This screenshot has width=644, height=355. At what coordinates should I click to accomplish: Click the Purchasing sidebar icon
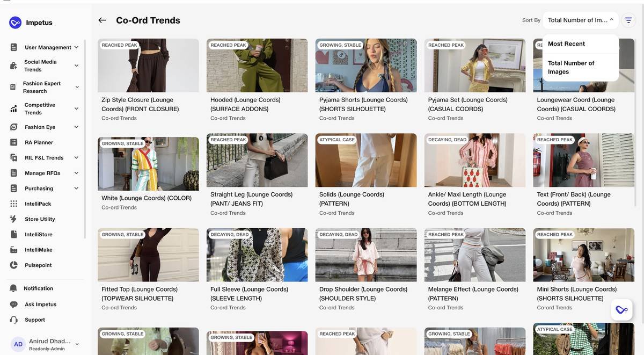13,189
